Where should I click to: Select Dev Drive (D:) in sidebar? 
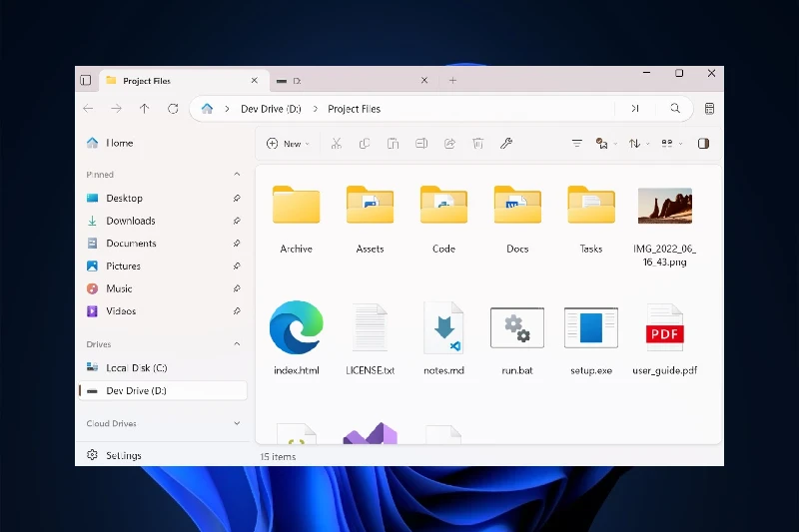pyautogui.click(x=163, y=390)
